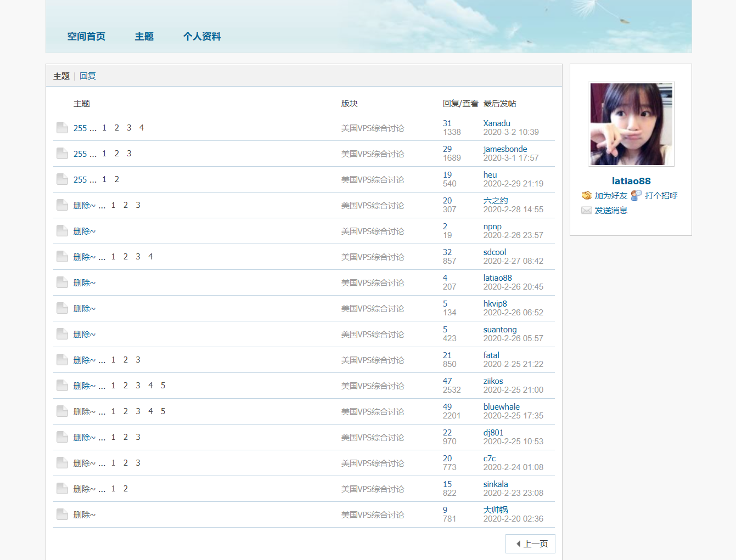Image resolution: width=736 pixels, height=560 pixels.
Task: Open latiao88 profile name link
Action: click(x=631, y=181)
